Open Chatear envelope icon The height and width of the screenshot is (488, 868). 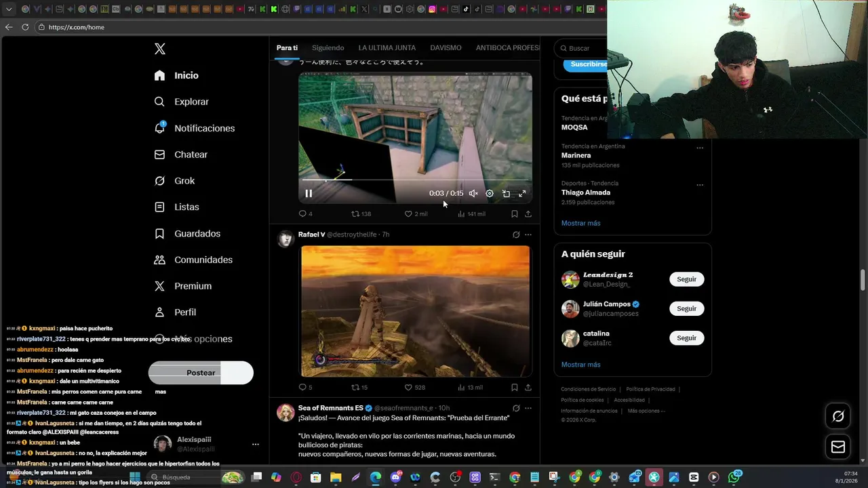[159, 155]
